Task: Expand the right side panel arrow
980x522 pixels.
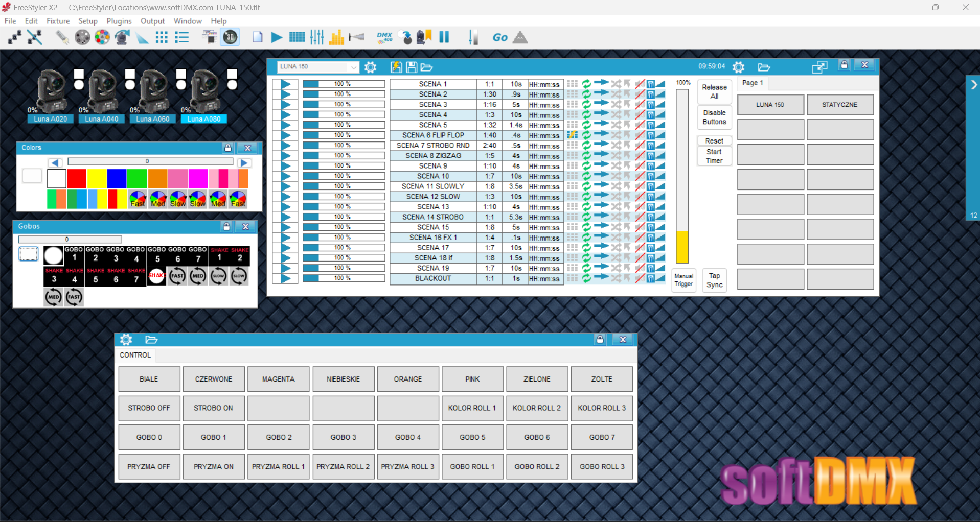Action: pos(974,85)
